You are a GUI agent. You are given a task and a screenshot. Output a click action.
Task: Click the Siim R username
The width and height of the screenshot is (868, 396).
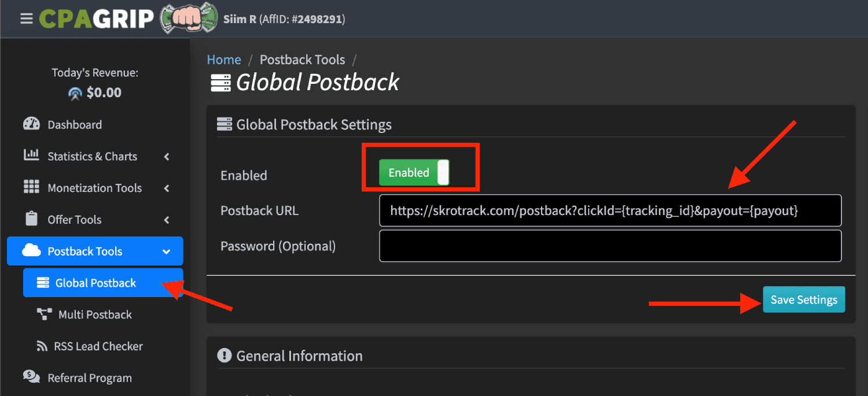[240, 19]
